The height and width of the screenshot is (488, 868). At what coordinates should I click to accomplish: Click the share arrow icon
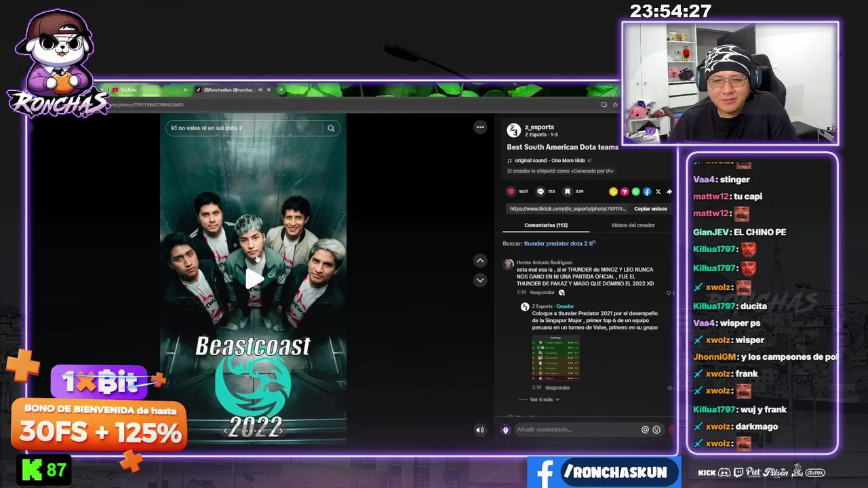tap(669, 192)
